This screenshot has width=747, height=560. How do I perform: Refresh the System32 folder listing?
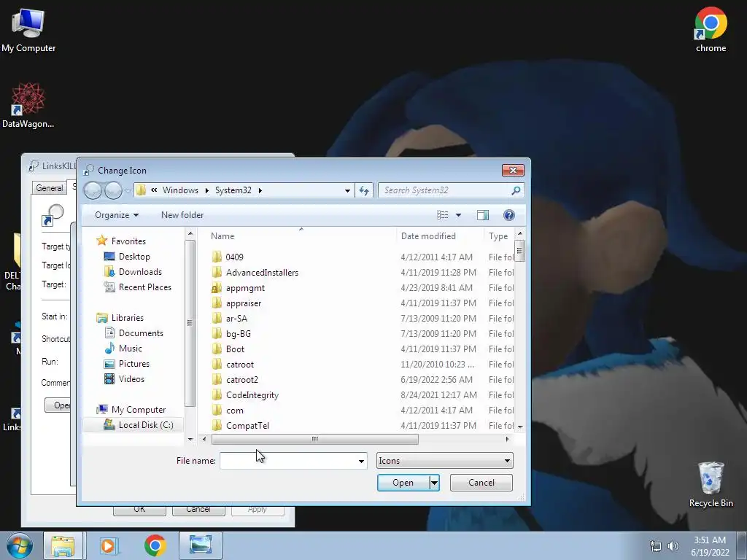[364, 190]
